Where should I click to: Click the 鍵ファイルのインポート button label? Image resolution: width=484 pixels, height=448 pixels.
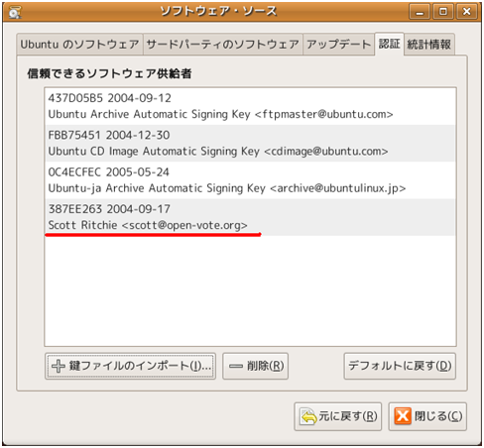tap(140, 366)
